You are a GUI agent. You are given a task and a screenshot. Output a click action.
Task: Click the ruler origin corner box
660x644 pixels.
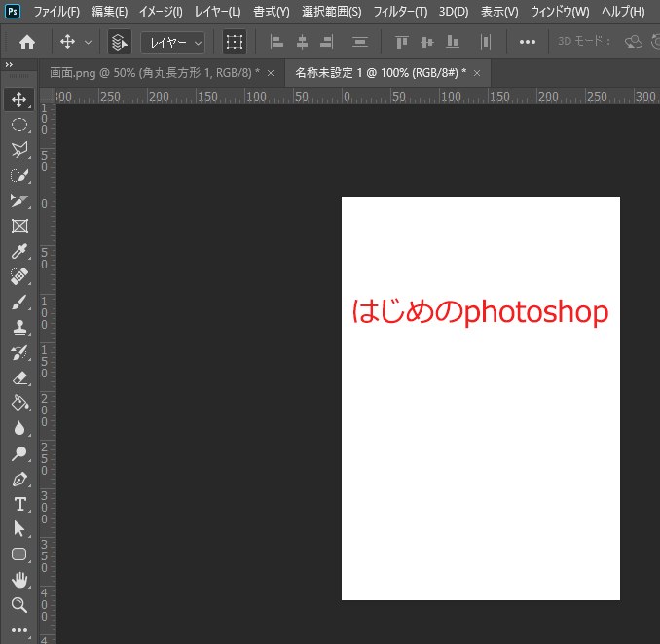[x=48, y=96]
